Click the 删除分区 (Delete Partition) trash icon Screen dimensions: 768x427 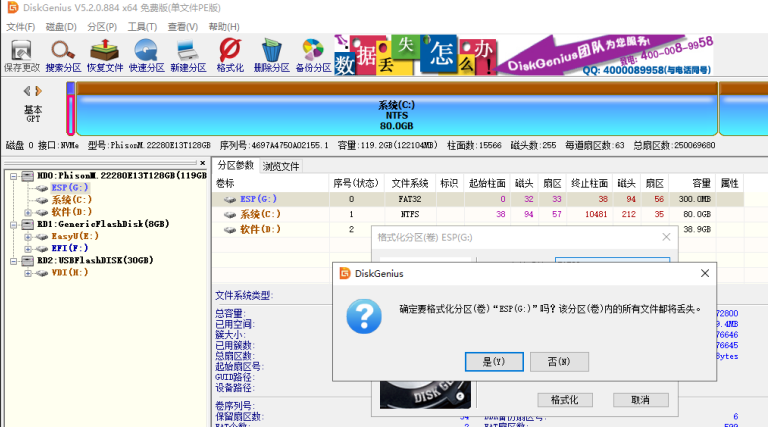[271, 54]
